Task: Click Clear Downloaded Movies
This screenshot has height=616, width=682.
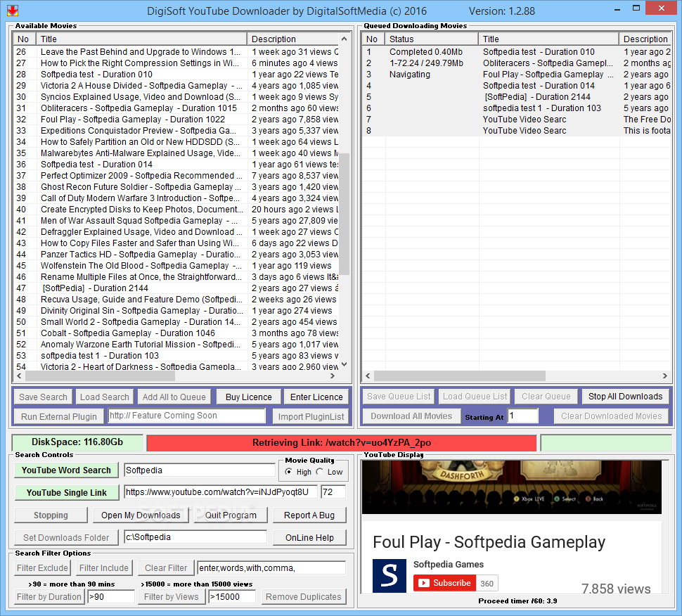Action: tap(611, 416)
